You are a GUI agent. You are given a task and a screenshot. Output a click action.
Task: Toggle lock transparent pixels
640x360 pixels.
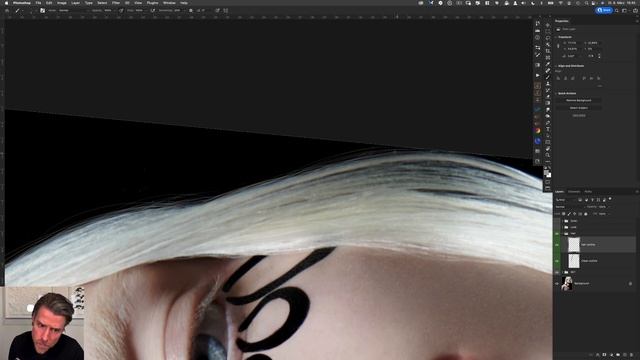564,214
